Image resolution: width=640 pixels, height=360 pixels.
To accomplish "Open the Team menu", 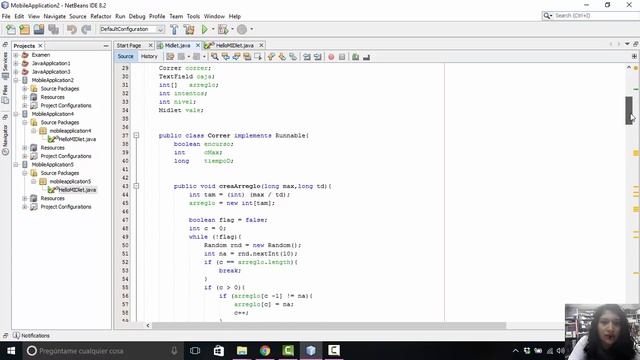I will point(176,16).
